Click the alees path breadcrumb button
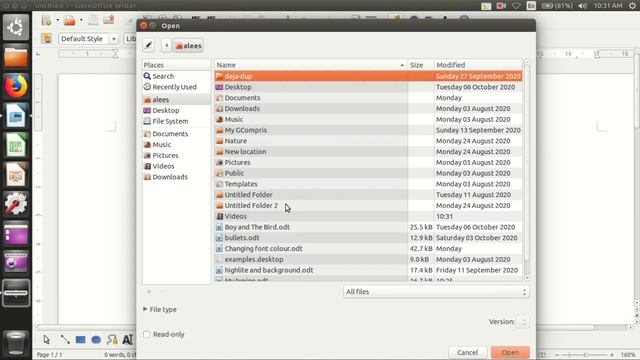 coord(188,46)
